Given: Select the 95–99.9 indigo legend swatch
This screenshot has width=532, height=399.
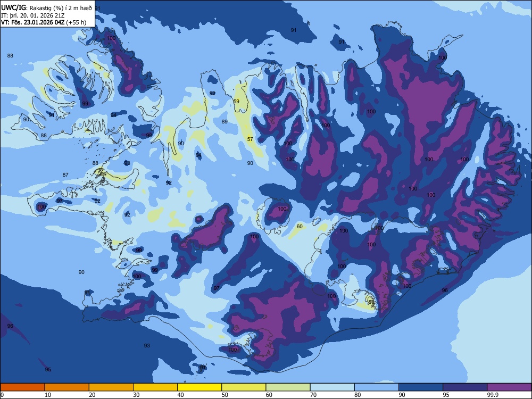Looking at the screenshot, I should point(465,387).
